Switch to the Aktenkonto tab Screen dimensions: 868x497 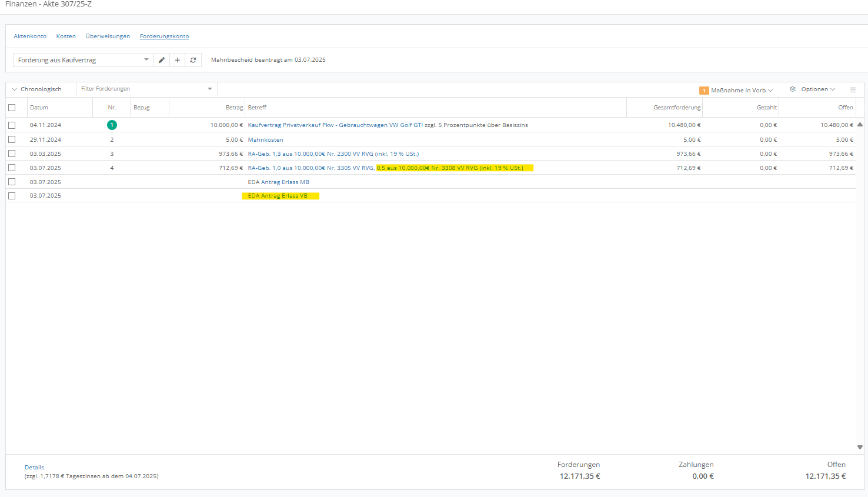(x=30, y=36)
